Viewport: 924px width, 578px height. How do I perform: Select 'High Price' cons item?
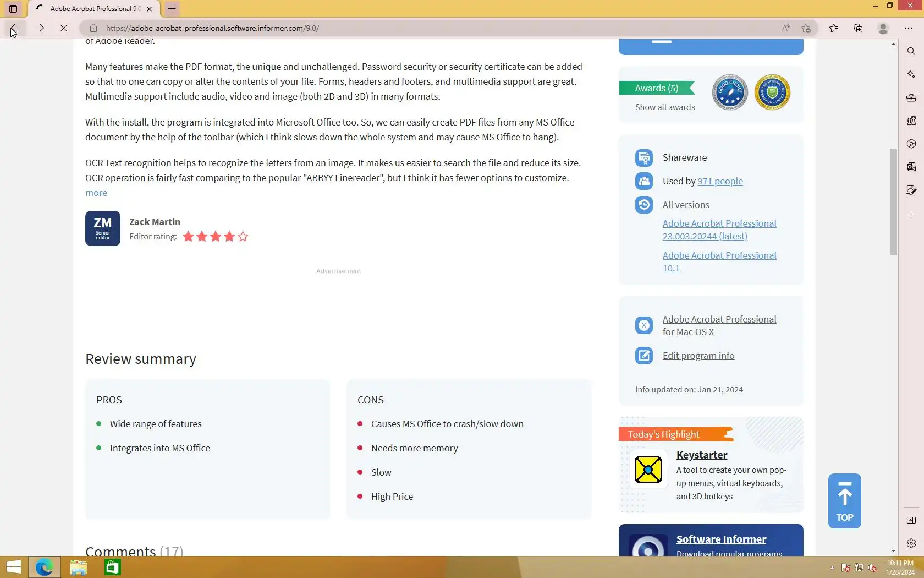(x=392, y=497)
